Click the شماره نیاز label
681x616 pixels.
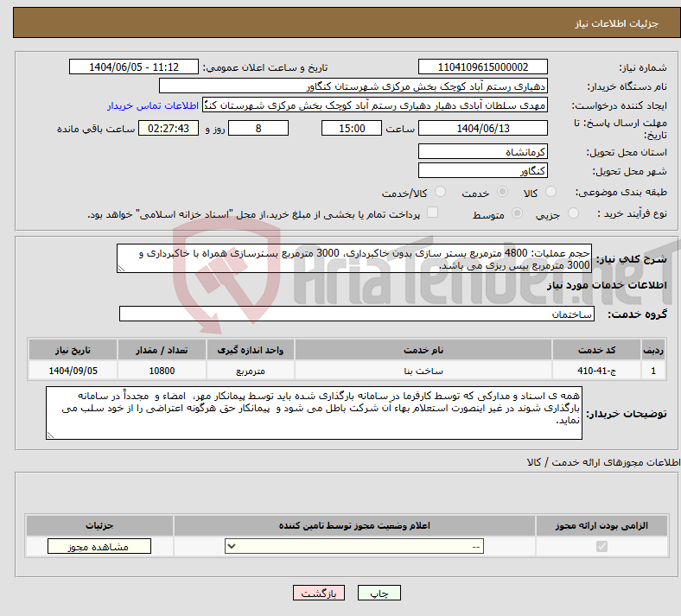point(643,67)
